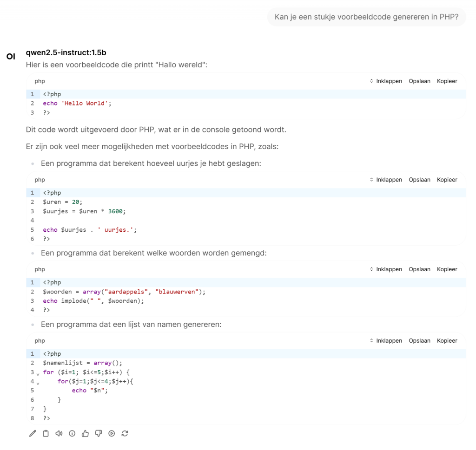Click the pencil edit icon below the response

pos(32,434)
